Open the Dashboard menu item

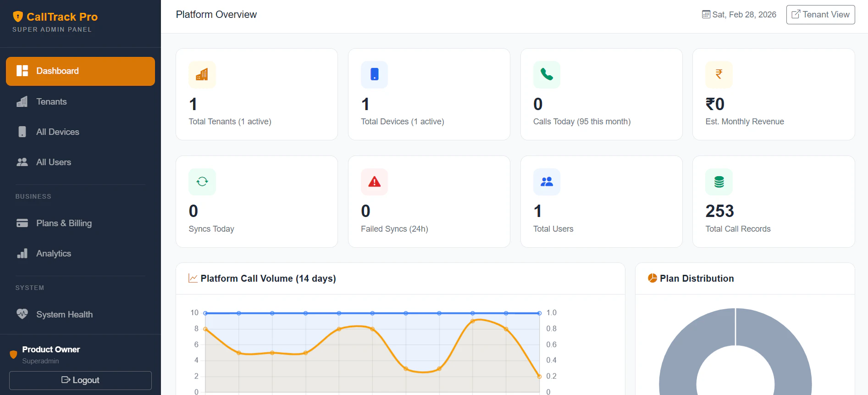coord(80,71)
